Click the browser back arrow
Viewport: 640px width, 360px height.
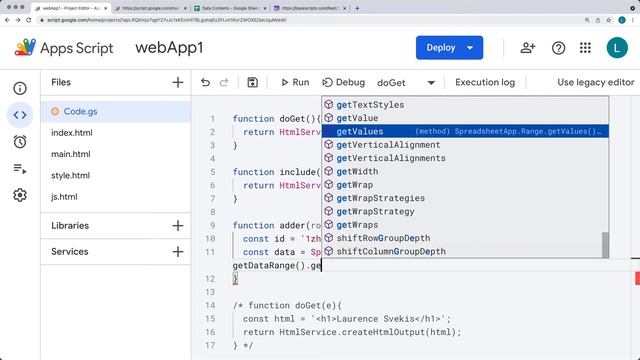click(x=7, y=20)
